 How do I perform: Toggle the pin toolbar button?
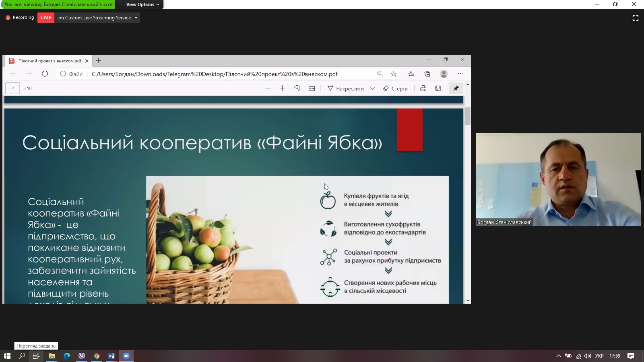coord(456,88)
